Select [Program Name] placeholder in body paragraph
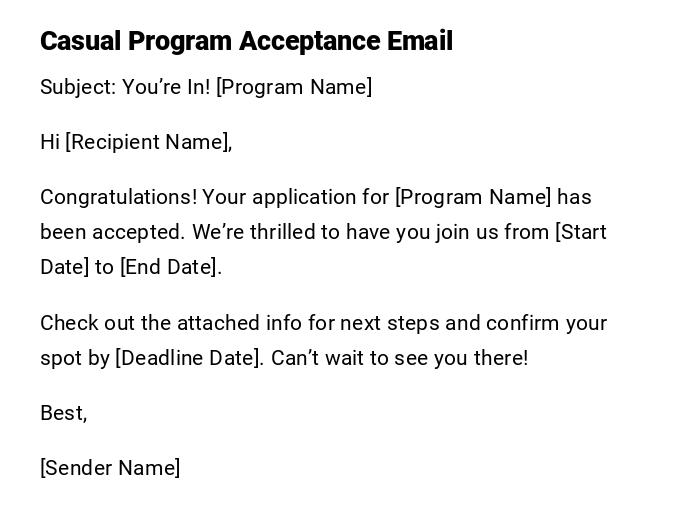The width and height of the screenshot is (700, 530). pyautogui.click(x=473, y=197)
